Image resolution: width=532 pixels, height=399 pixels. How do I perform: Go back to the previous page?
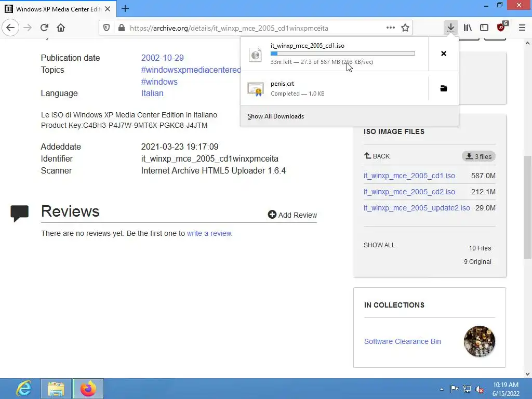pos(10,28)
